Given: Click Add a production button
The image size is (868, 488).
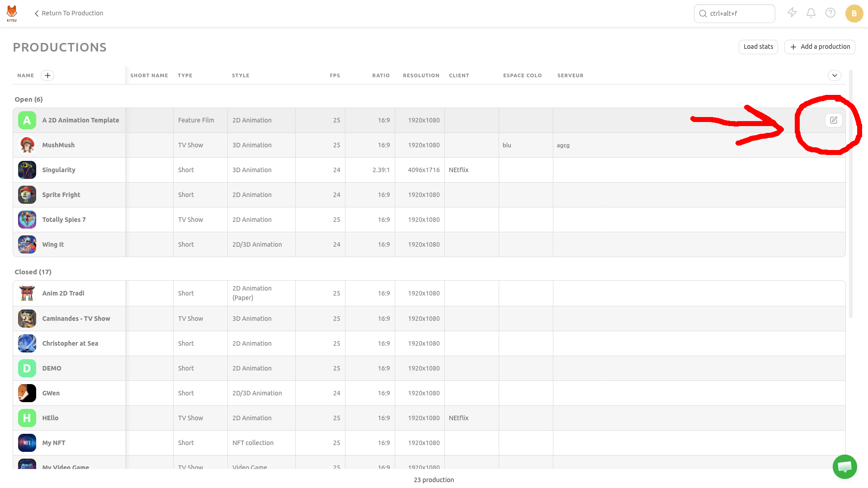Looking at the screenshot, I should point(820,47).
